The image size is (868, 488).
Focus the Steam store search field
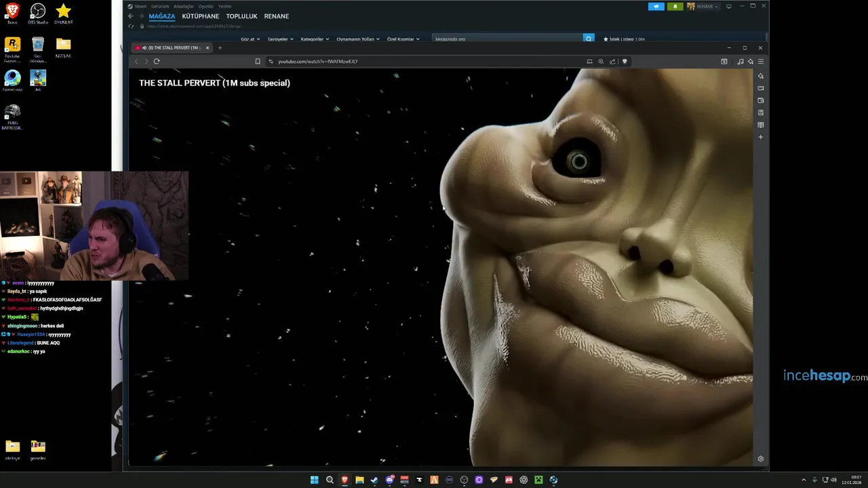coord(507,39)
